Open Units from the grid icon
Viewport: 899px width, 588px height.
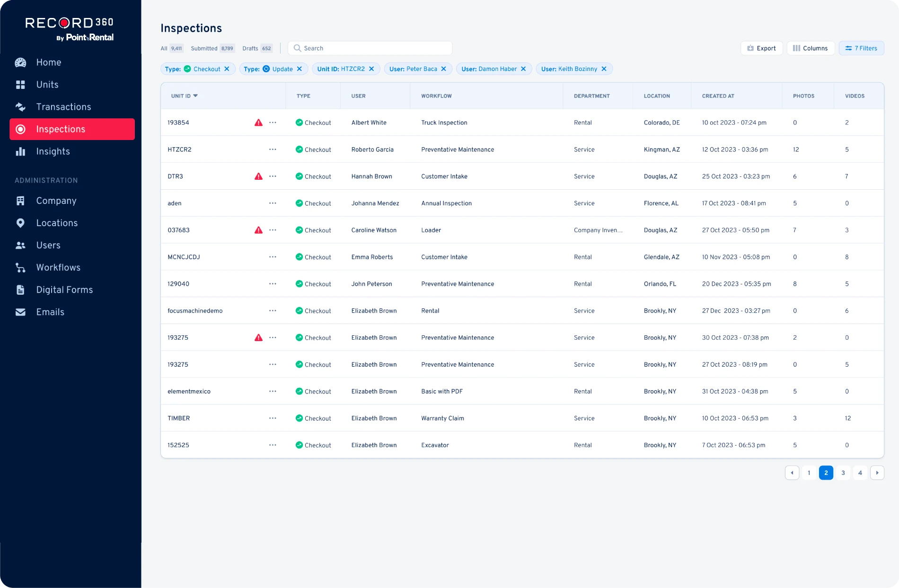coord(20,85)
